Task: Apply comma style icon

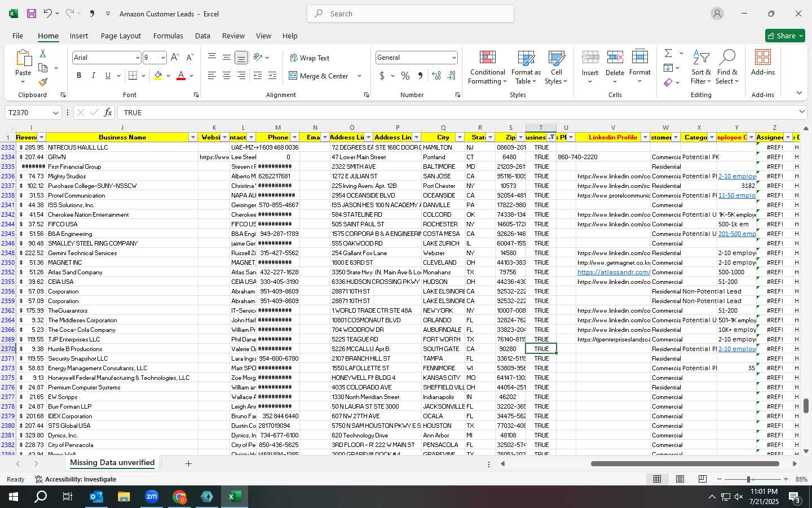Action: point(420,76)
